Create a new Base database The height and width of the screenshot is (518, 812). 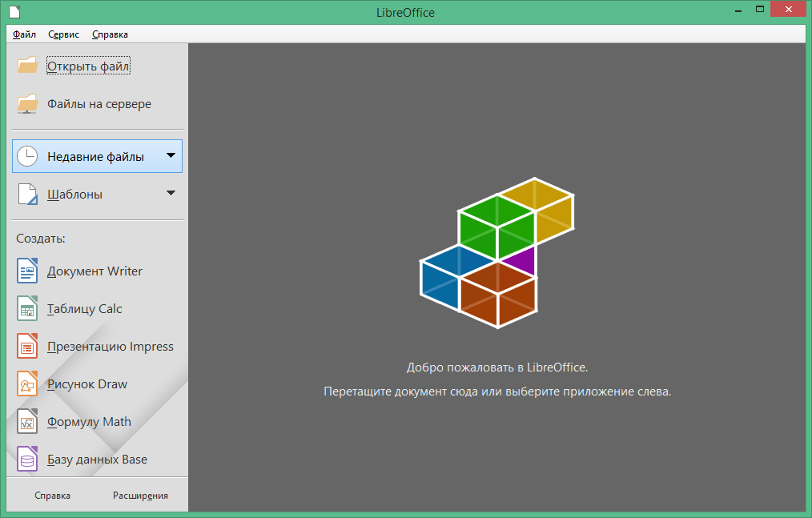[x=96, y=459]
